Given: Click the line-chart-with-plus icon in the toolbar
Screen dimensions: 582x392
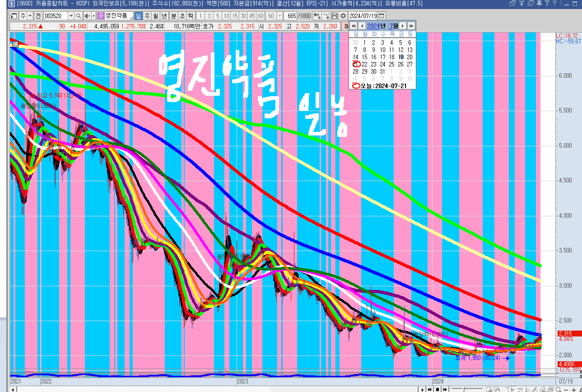Looking at the screenshot, I should (x=326, y=16).
